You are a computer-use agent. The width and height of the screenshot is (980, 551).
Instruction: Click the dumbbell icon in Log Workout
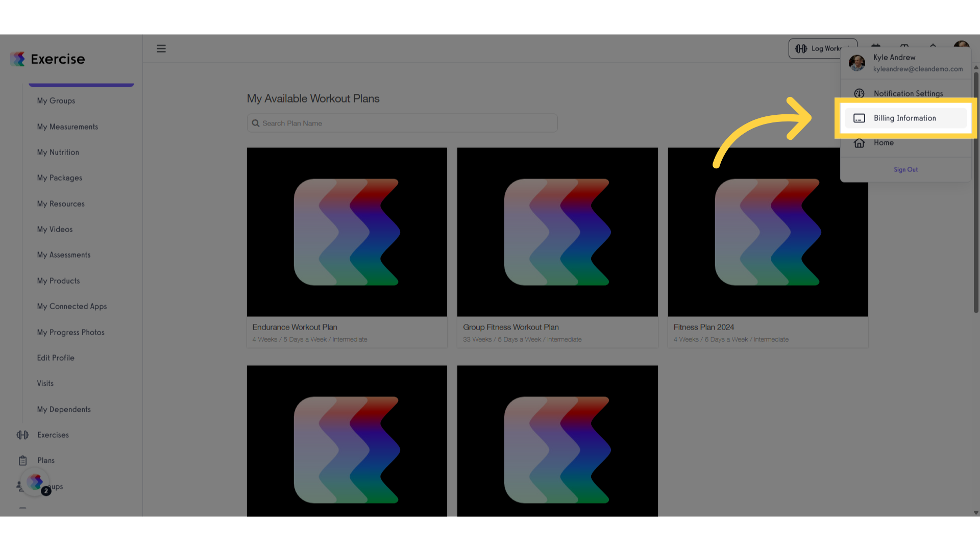click(801, 48)
